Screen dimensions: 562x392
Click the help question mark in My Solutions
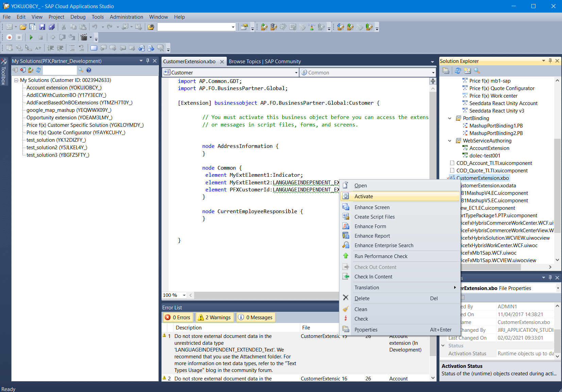tap(89, 70)
